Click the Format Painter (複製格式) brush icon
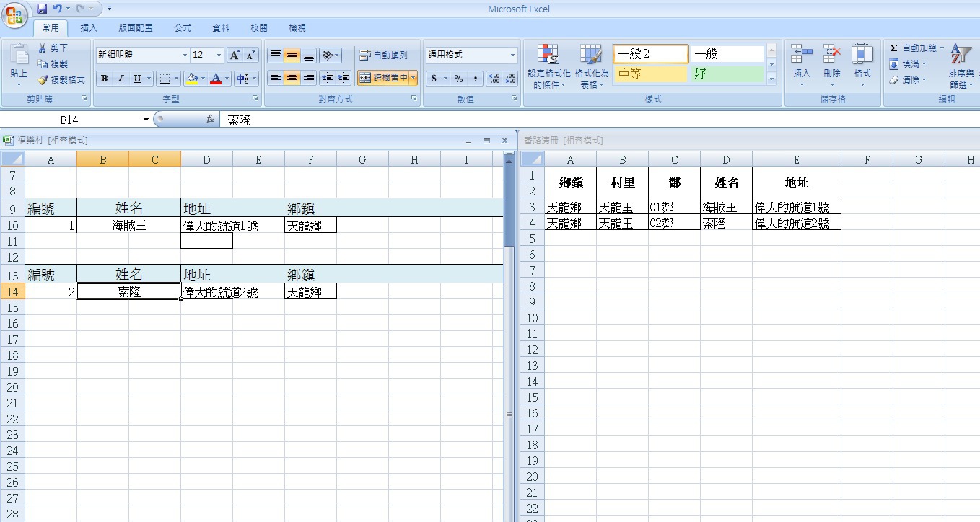The width and height of the screenshot is (980, 522). coord(43,80)
